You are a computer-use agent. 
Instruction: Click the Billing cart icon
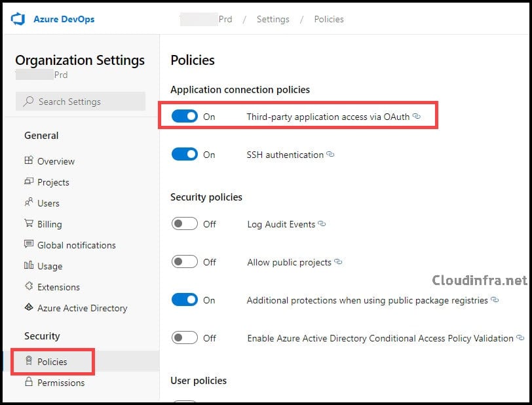[29, 223]
